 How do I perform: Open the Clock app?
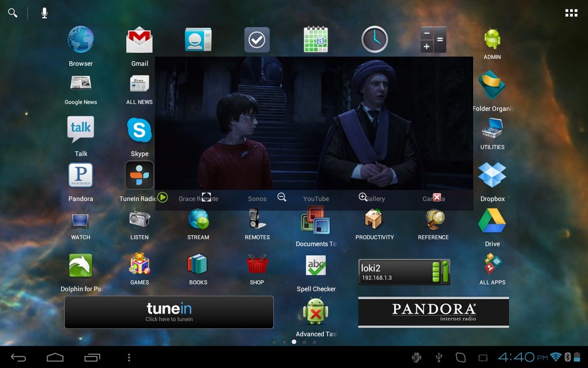(x=374, y=40)
